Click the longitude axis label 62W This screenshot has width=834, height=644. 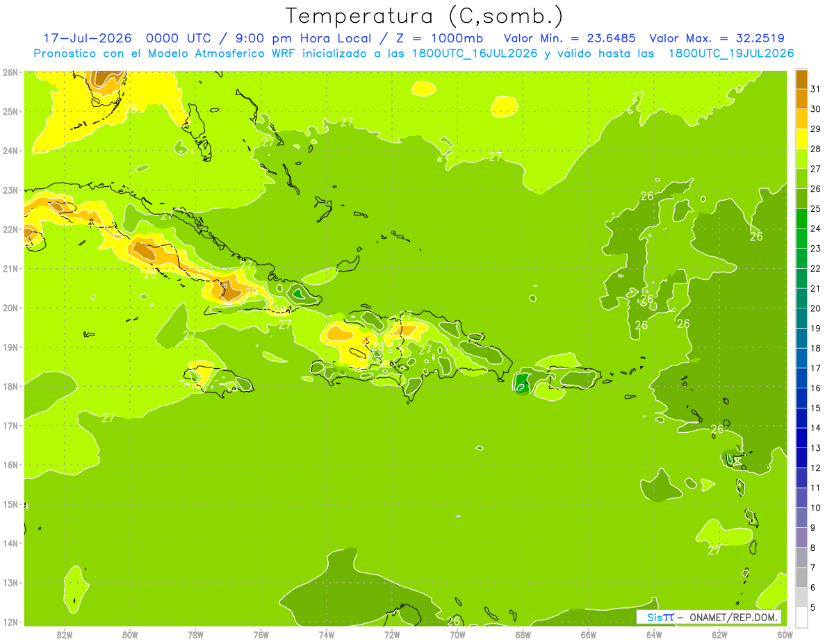tap(719, 634)
